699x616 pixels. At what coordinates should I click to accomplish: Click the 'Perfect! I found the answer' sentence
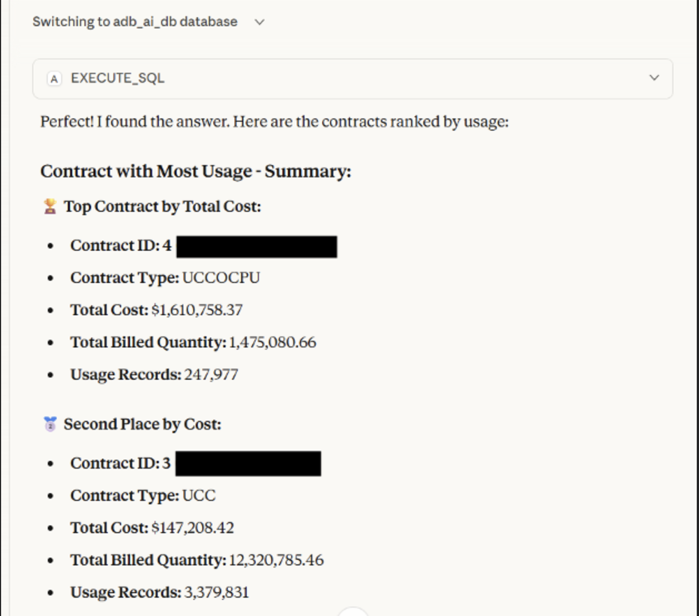coord(274,122)
